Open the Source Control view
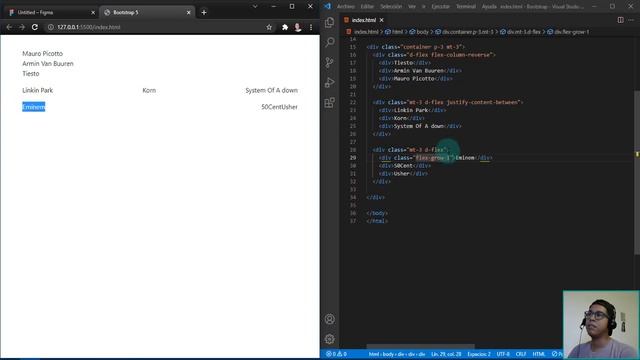The width and height of the screenshot is (640, 360). [330, 62]
